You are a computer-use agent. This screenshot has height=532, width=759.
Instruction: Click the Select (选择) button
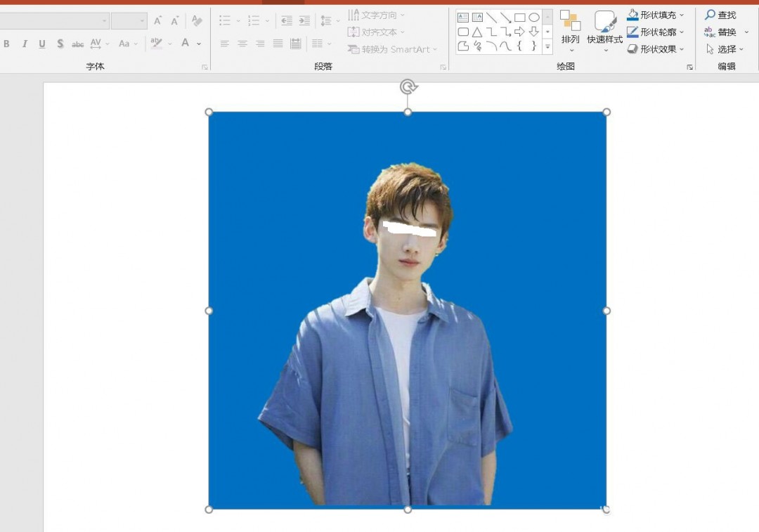point(724,49)
